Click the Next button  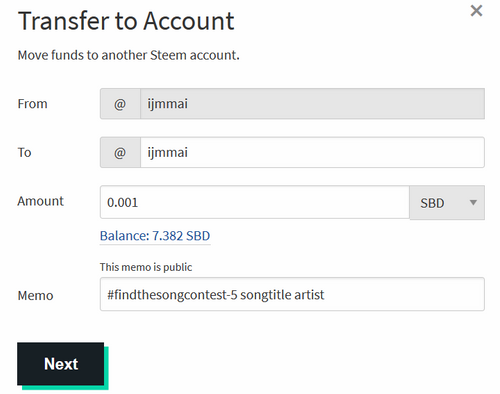[61, 364]
